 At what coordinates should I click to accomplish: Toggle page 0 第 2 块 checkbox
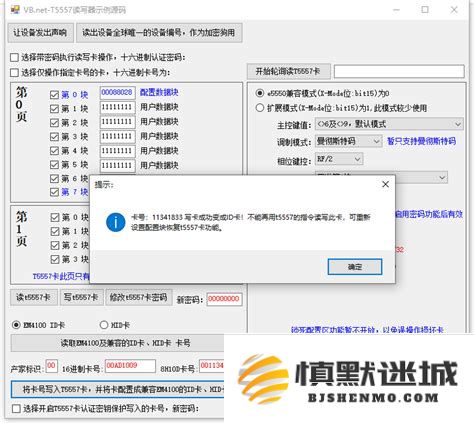click(x=54, y=123)
